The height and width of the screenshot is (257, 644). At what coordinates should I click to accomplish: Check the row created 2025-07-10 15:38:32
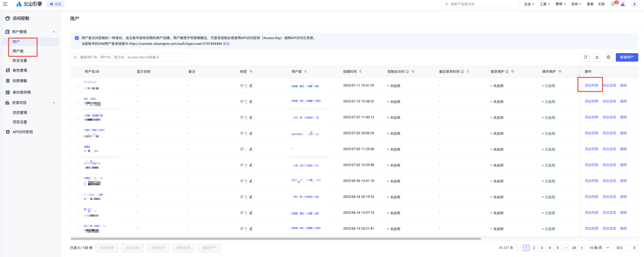pos(78,101)
